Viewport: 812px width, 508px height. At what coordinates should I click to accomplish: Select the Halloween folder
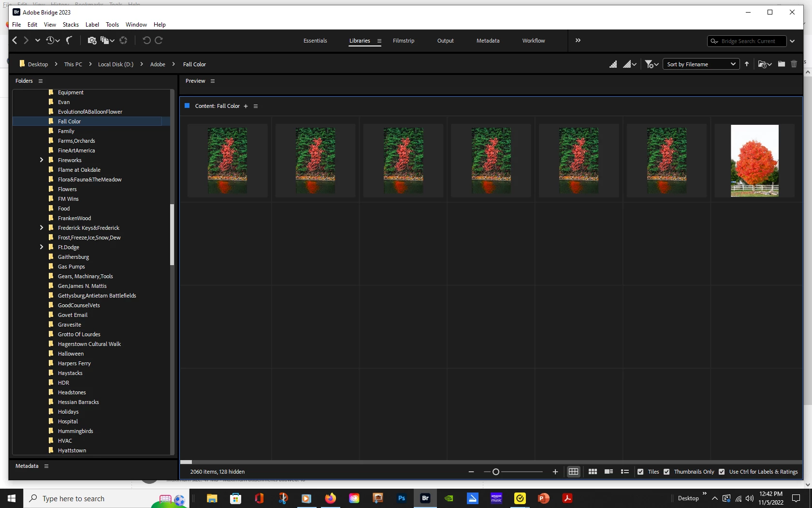coord(71,354)
